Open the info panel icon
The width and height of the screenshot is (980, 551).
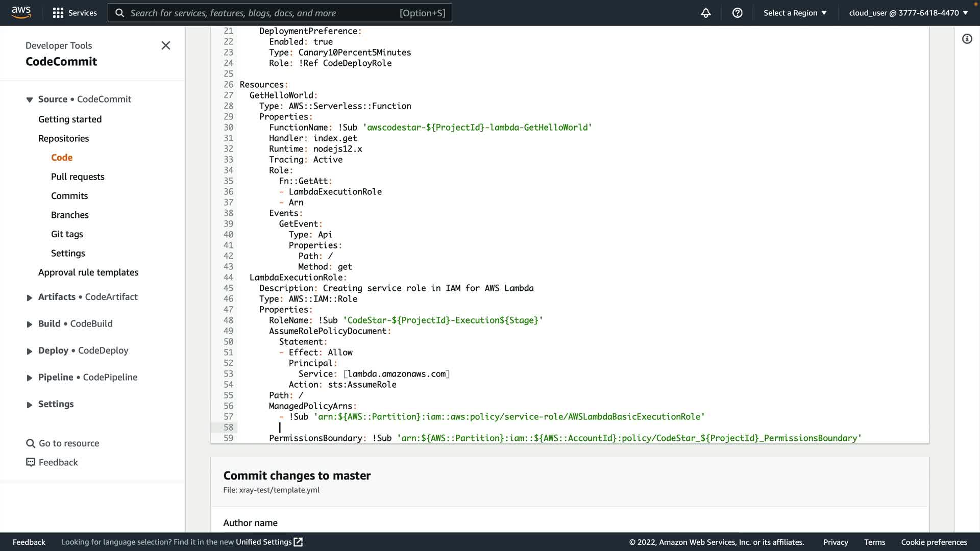pos(967,39)
